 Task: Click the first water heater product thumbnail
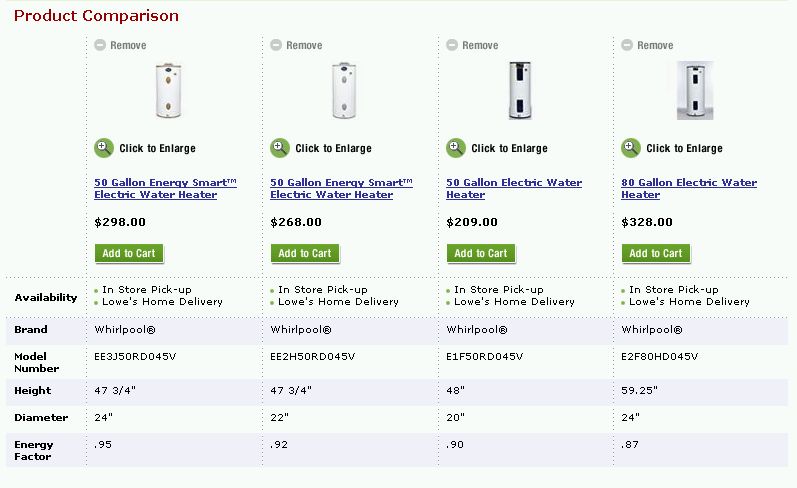(169, 91)
